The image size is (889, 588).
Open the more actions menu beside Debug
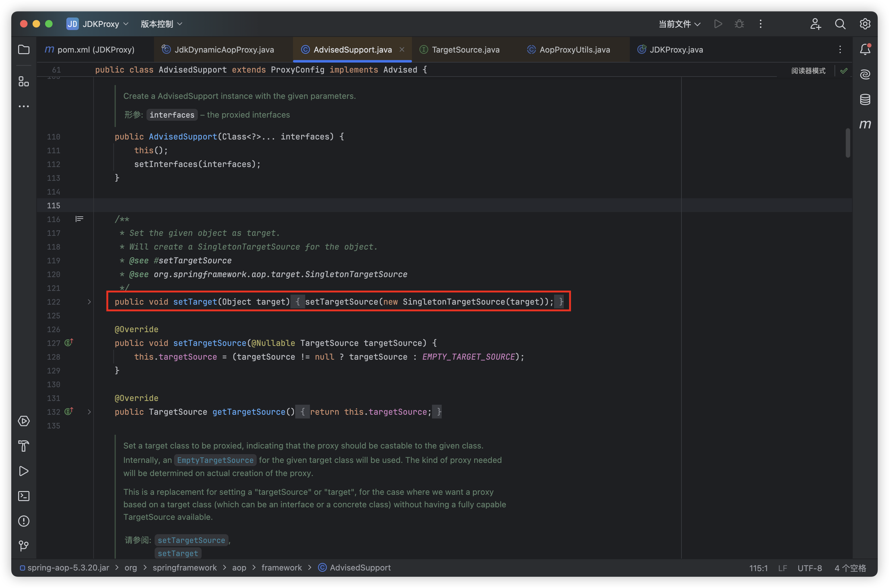761,24
